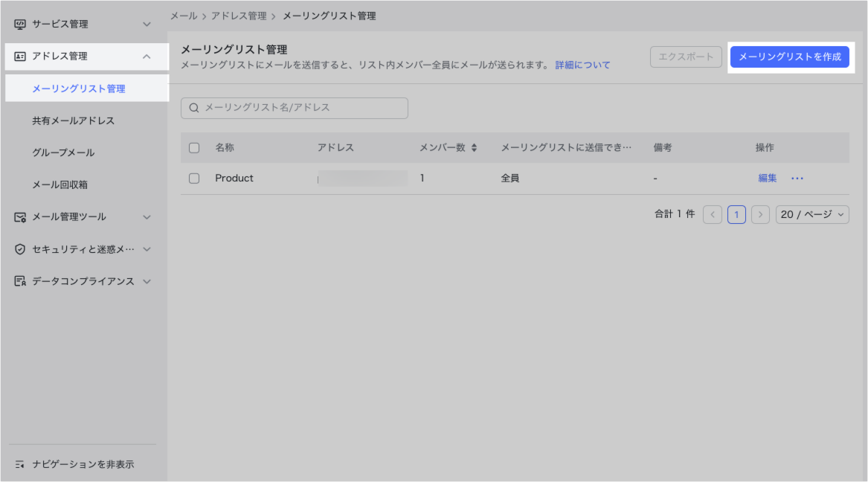Image resolution: width=868 pixels, height=482 pixels.
Task: Expand the サービス管理 section chevron
Action: pos(147,25)
